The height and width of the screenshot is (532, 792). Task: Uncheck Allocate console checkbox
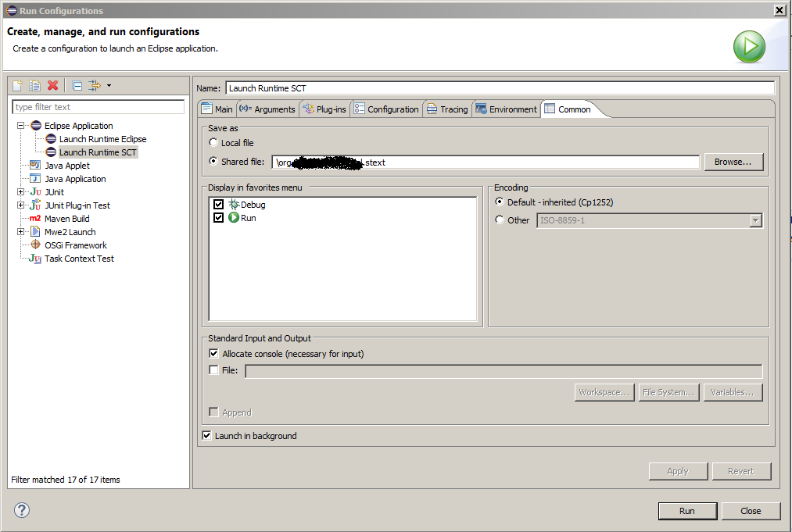tap(213, 353)
